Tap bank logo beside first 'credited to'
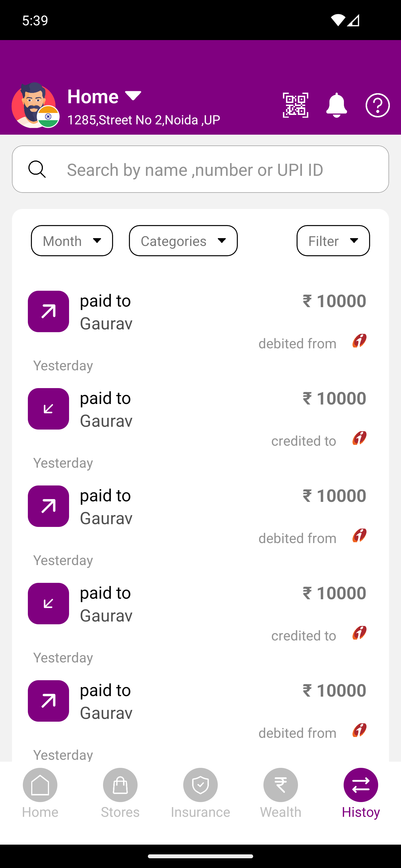 coord(359,438)
